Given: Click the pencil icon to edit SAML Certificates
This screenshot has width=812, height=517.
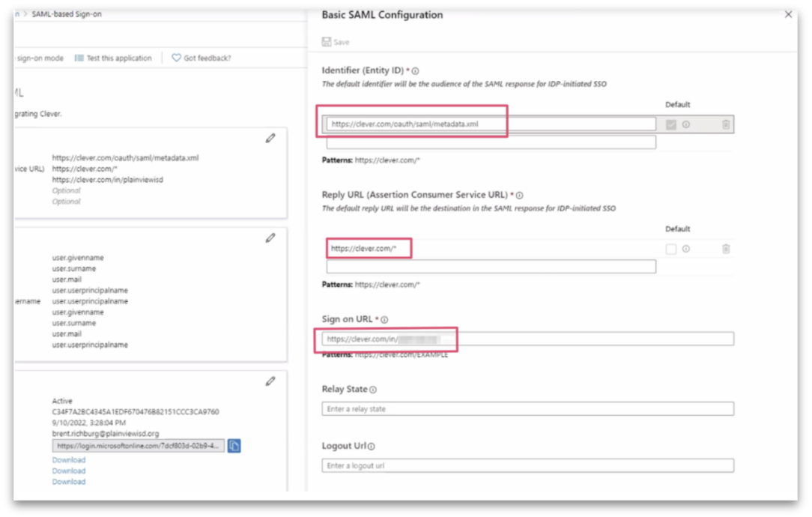Looking at the screenshot, I should [270, 381].
